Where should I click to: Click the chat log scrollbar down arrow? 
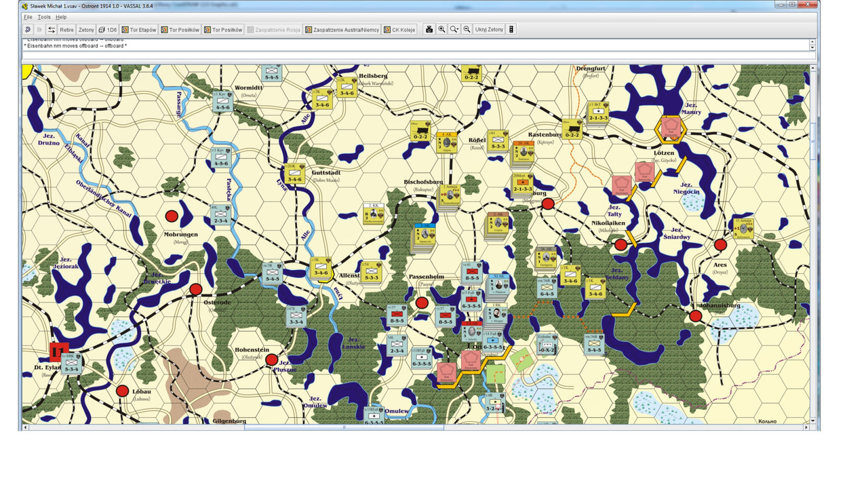tap(813, 48)
